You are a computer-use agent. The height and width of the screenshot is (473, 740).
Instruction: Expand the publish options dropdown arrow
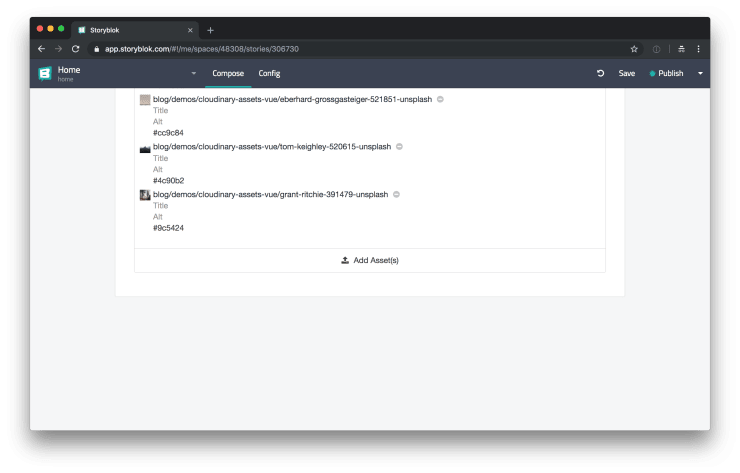pyautogui.click(x=700, y=74)
